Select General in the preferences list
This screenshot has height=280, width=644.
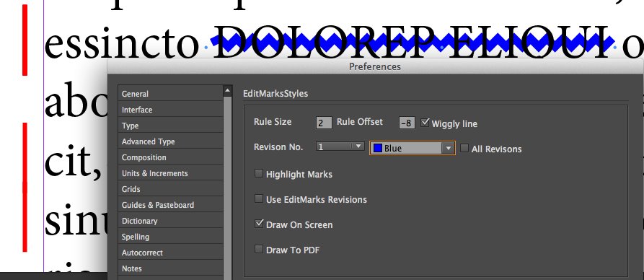click(x=170, y=94)
